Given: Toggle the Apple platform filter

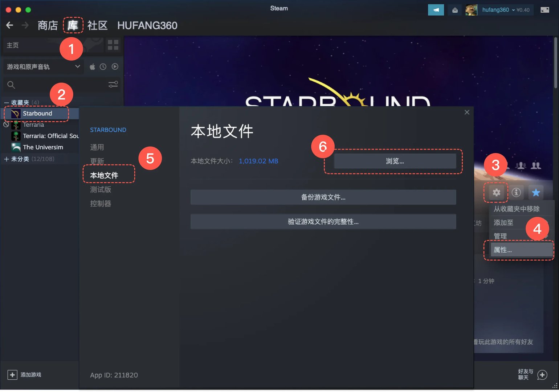Looking at the screenshot, I should 92,66.
